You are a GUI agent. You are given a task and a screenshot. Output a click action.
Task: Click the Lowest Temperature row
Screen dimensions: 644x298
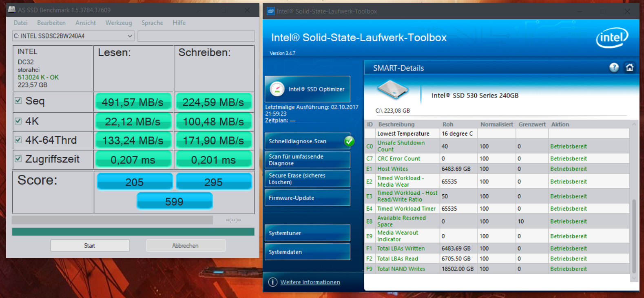pyautogui.click(x=497, y=133)
